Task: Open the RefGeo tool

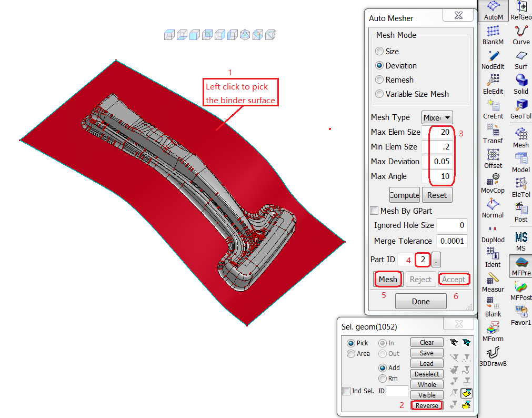Action: 521,11
